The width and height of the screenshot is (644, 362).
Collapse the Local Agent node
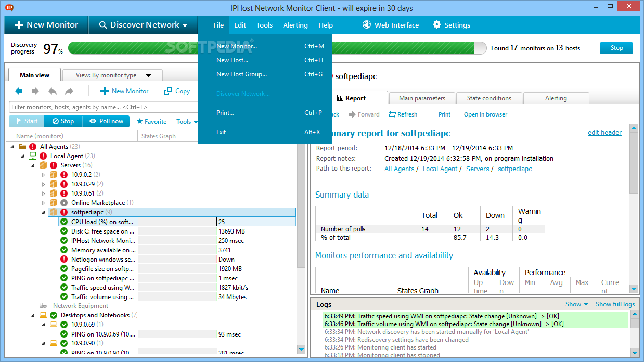(23, 156)
